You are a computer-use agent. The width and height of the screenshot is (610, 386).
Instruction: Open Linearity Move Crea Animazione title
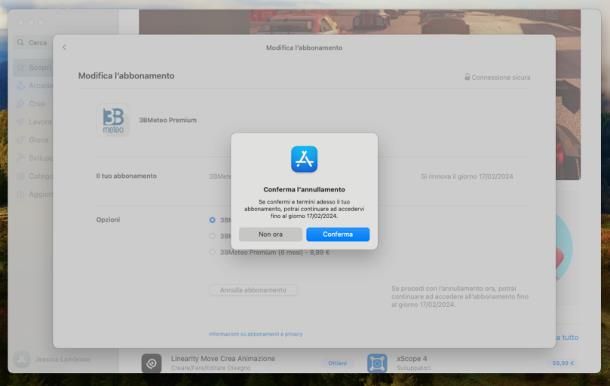pyautogui.click(x=223, y=358)
